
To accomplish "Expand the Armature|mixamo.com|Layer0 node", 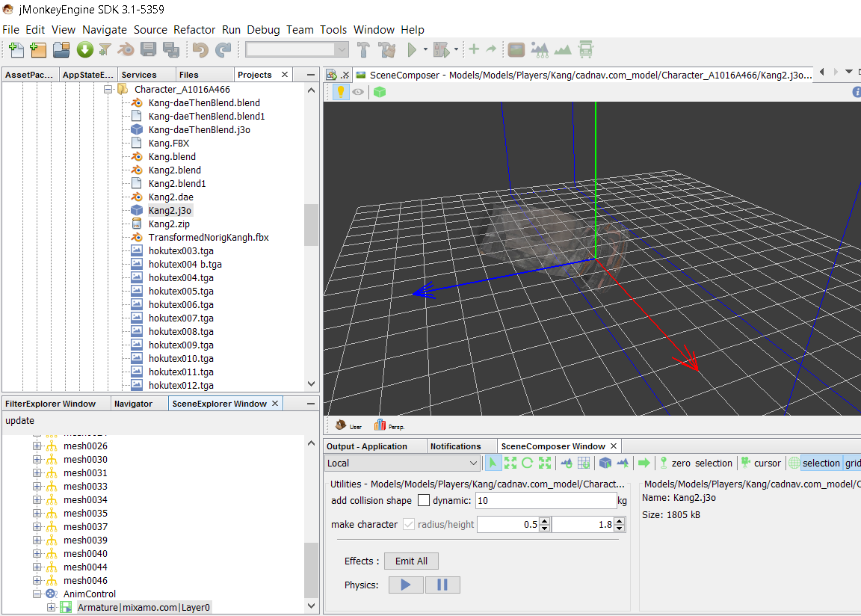I will click(x=51, y=607).
